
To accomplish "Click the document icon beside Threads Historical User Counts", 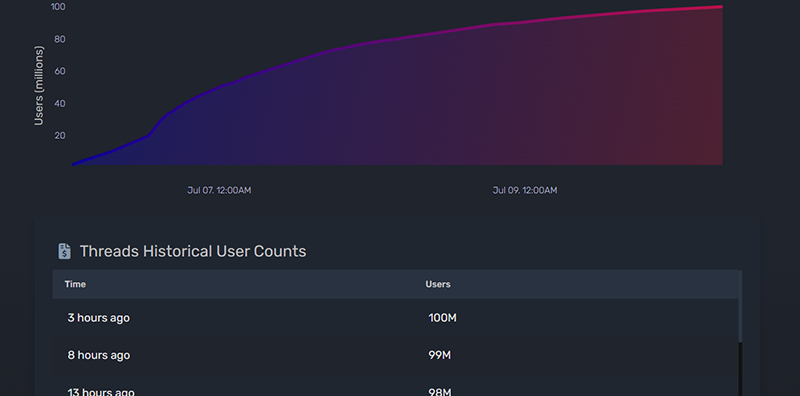I will click(64, 251).
